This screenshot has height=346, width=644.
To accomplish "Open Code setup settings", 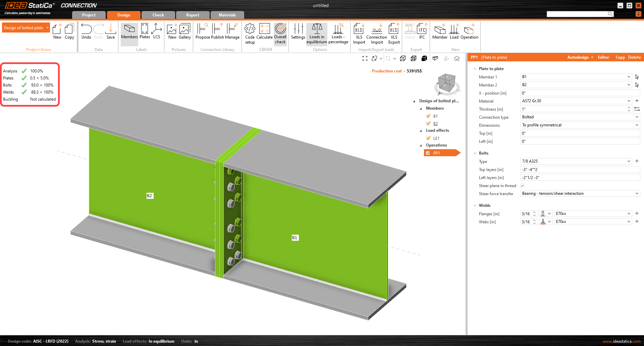I will point(250,34).
